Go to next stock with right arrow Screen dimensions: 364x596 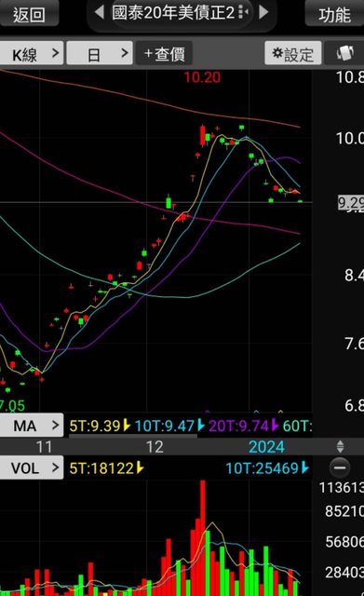(x=263, y=12)
